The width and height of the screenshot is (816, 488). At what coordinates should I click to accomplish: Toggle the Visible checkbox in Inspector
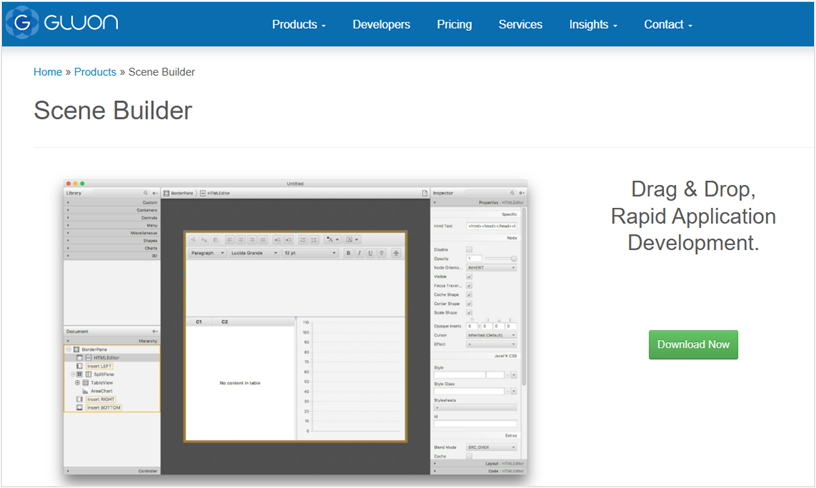pyautogui.click(x=469, y=277)
